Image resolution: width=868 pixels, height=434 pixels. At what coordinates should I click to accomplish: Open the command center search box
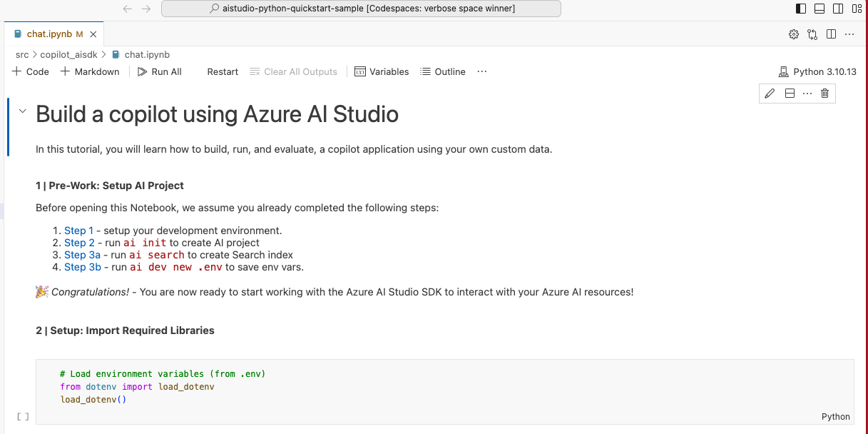[361, 9]
